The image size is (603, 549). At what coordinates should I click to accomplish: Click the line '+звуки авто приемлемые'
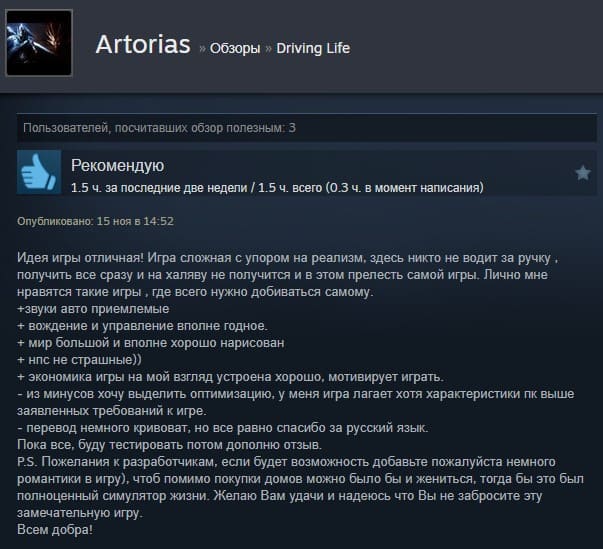coord(93,309)
